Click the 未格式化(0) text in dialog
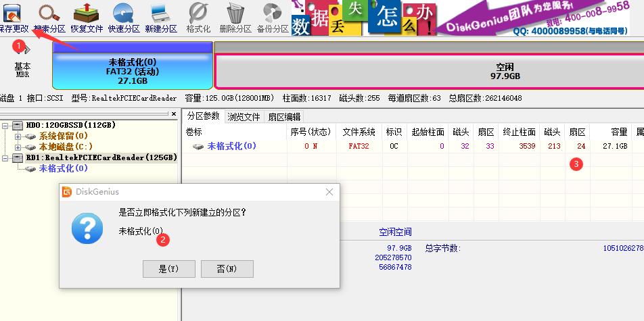 click(x=141, y=231)
